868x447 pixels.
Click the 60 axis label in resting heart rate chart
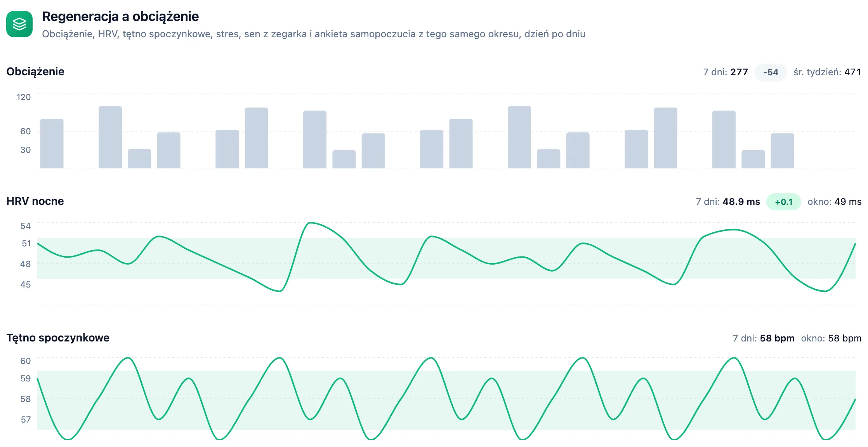coord(25,361)
